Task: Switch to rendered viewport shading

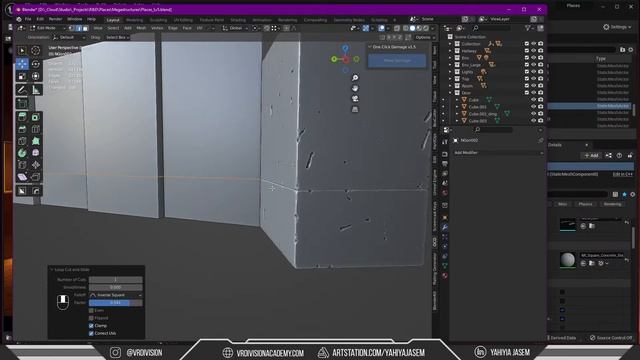Action: (426, 28)
